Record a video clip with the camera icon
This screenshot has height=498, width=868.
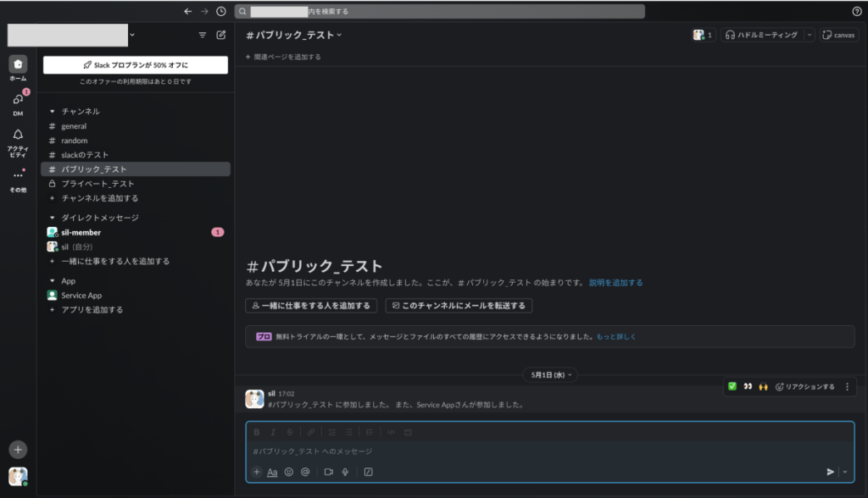(x=328, y=472)
